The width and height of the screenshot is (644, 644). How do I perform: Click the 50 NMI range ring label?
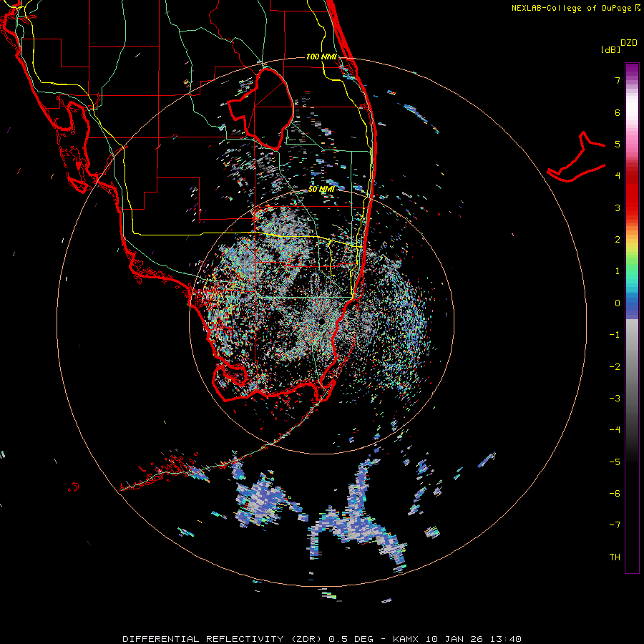tap(321, 189)
